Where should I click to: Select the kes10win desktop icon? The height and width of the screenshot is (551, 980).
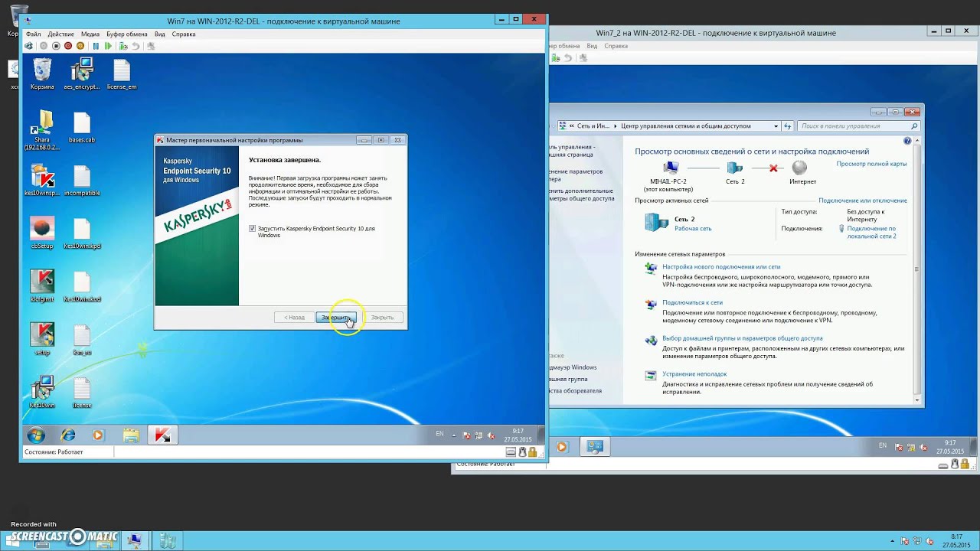[42, 392]
